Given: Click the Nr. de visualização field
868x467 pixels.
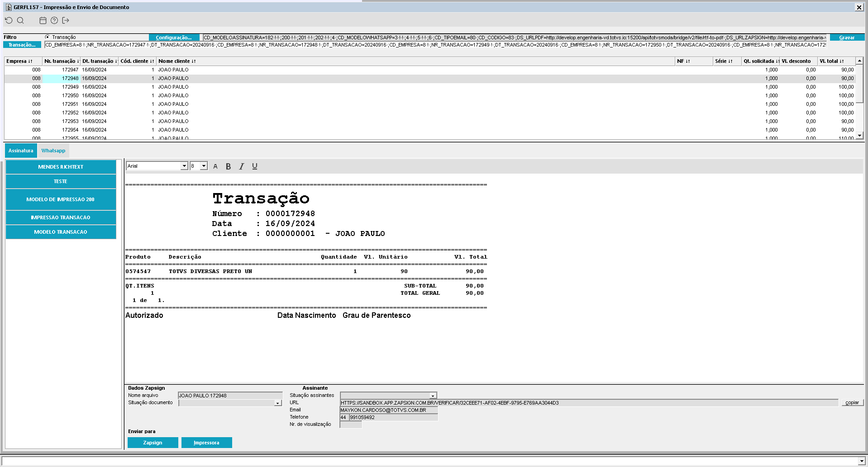Looking at the screenshot, I should pos(351,425).
